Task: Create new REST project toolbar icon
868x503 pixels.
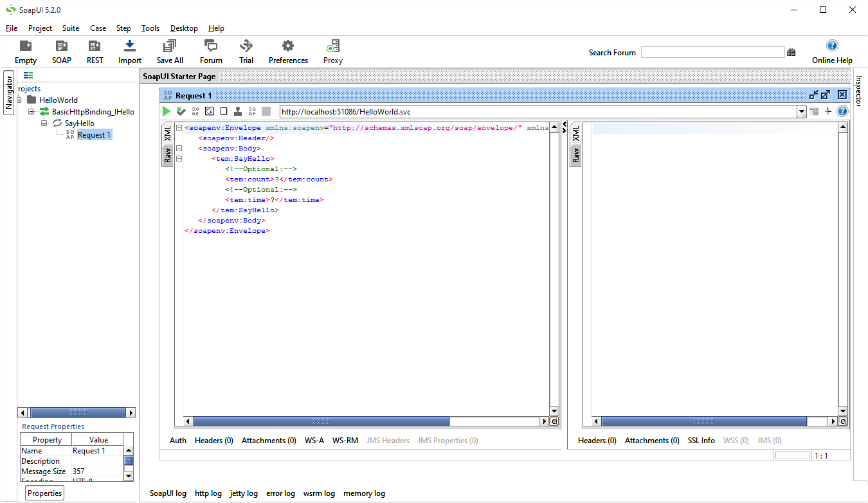Action: pyautogui.click(x=95, y=51)
